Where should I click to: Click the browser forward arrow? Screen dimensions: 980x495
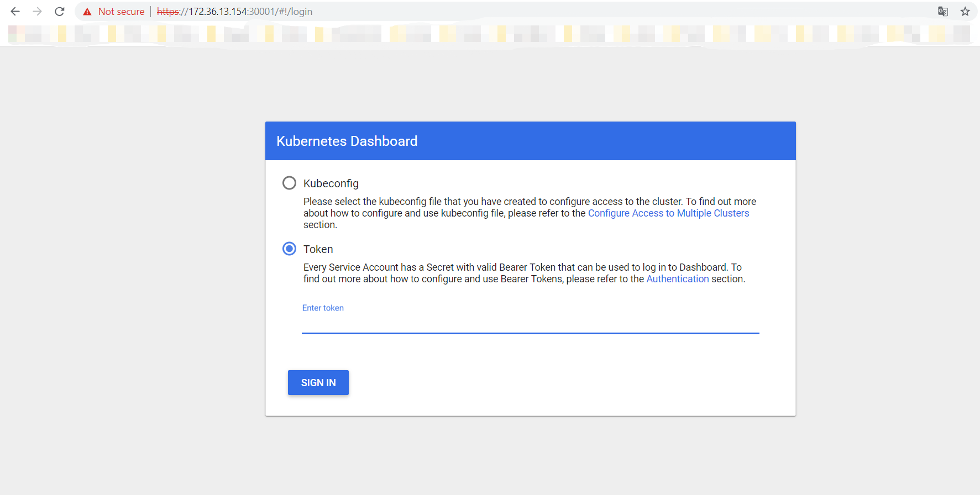pyautogui.click(x=37, y=12)
